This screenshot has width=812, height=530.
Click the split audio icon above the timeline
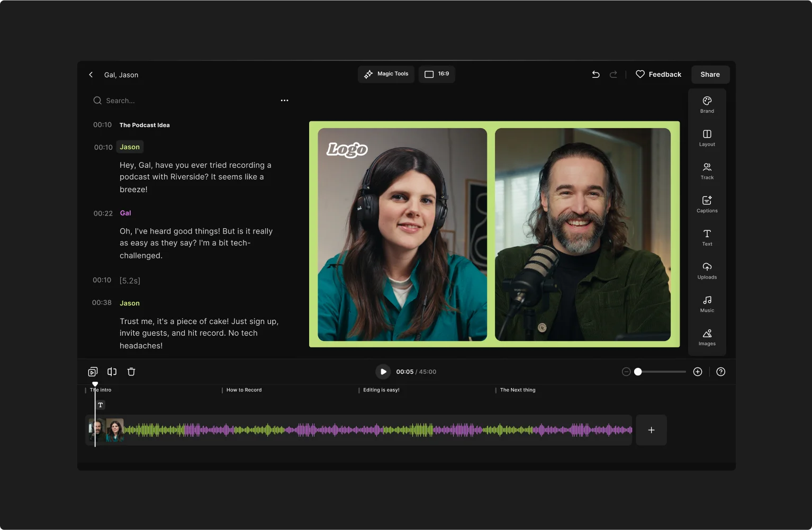[x=112, y=371]
